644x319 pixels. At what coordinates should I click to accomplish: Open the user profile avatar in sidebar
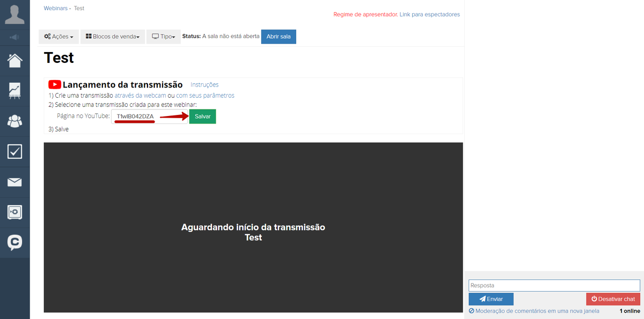[14, 15]
